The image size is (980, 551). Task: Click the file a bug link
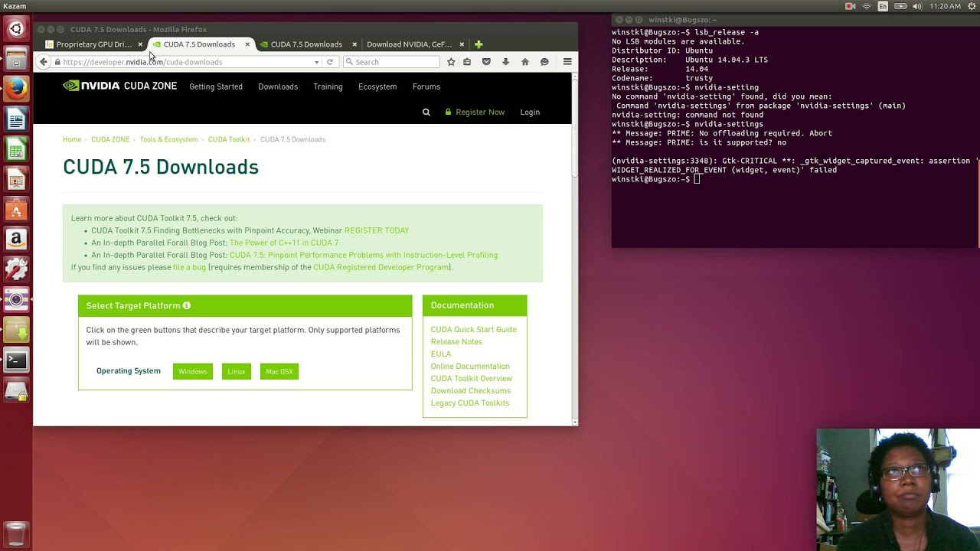(x=189, y=267)
